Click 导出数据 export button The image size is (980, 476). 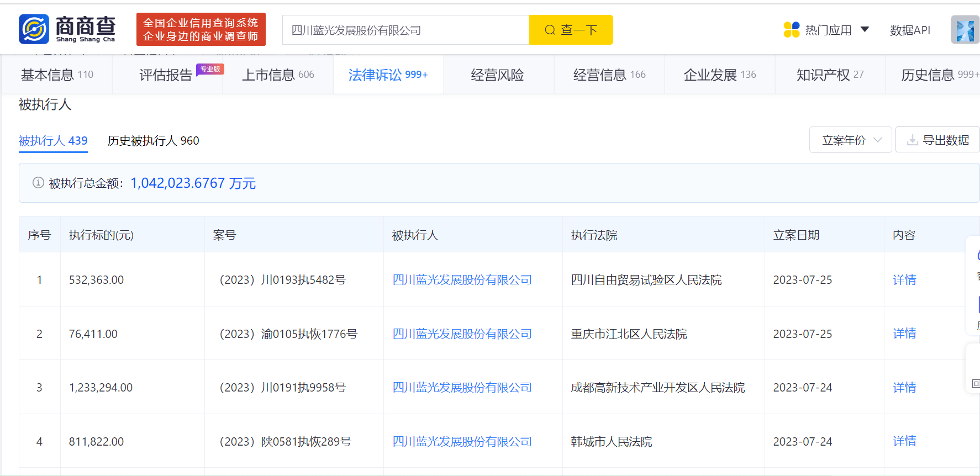[x=938, y=140]
